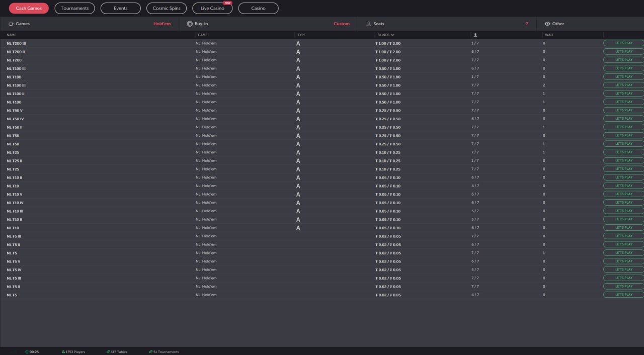Click the Buy-in chip icon
The image size is (644, 355).
coord(190,24)
